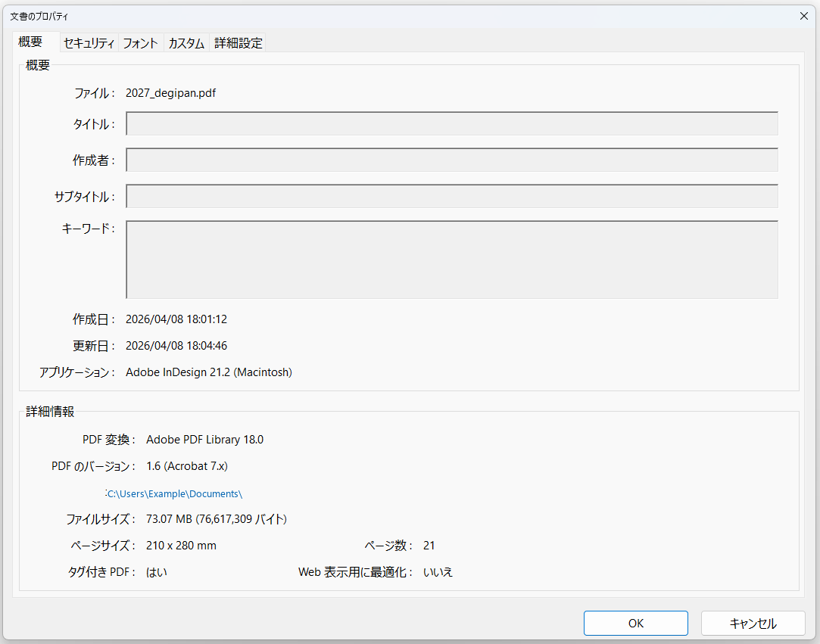Click the Web 表示用に最適化 value いいえ
Viewport: 820px width, 644px height.
pyautogui.click(x=438, y=572)
